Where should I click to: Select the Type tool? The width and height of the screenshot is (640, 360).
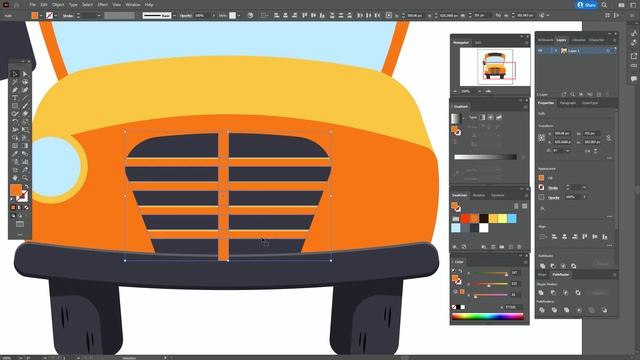tap(15, 98)
